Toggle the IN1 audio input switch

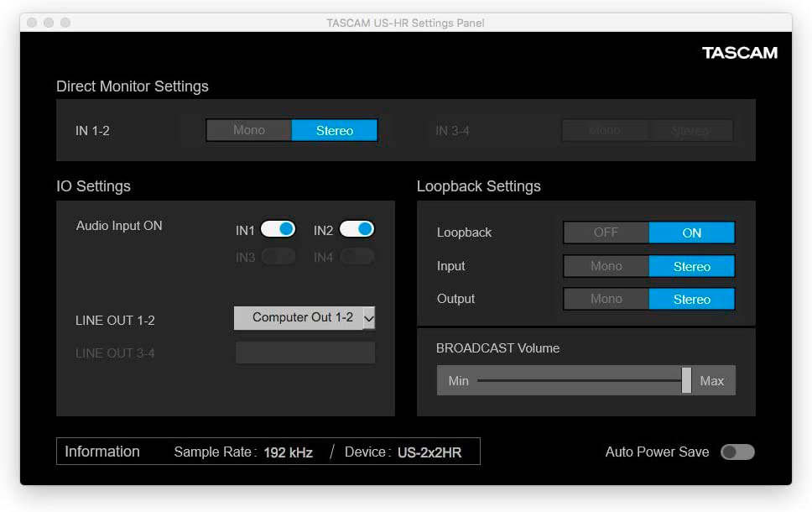coord(278,229)
